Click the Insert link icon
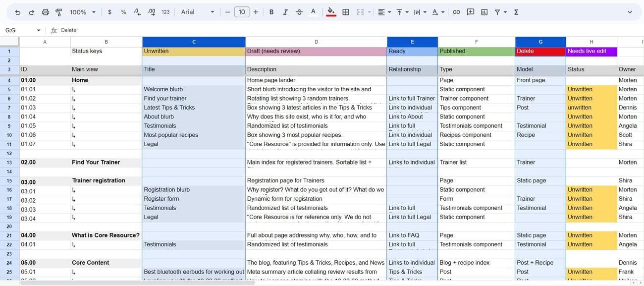The width and height of the screenshot is (644, 286). tap(456, 12)
